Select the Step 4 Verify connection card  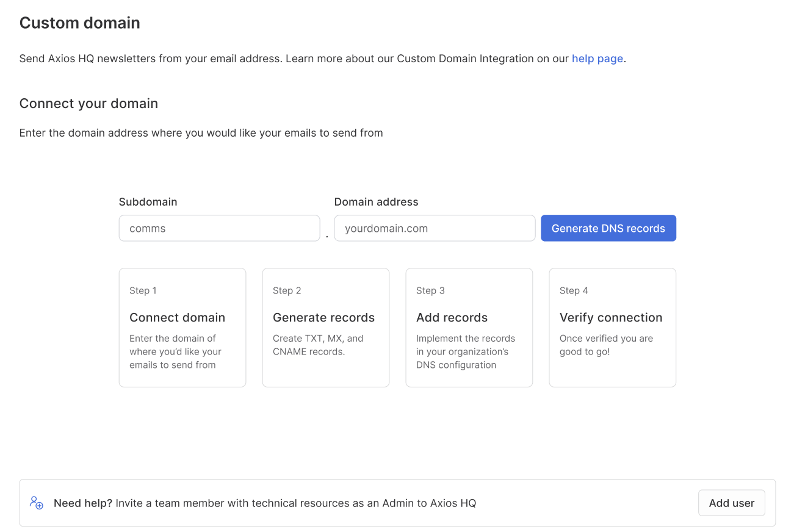click(613, 328)
